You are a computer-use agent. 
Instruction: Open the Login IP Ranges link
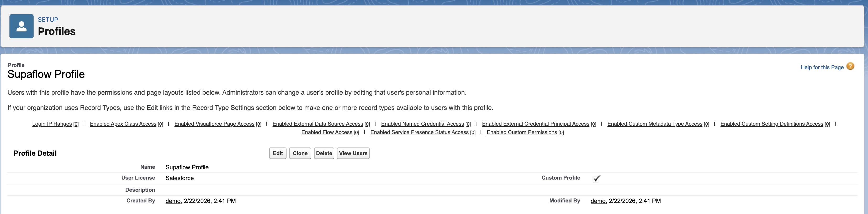point(52,124)
